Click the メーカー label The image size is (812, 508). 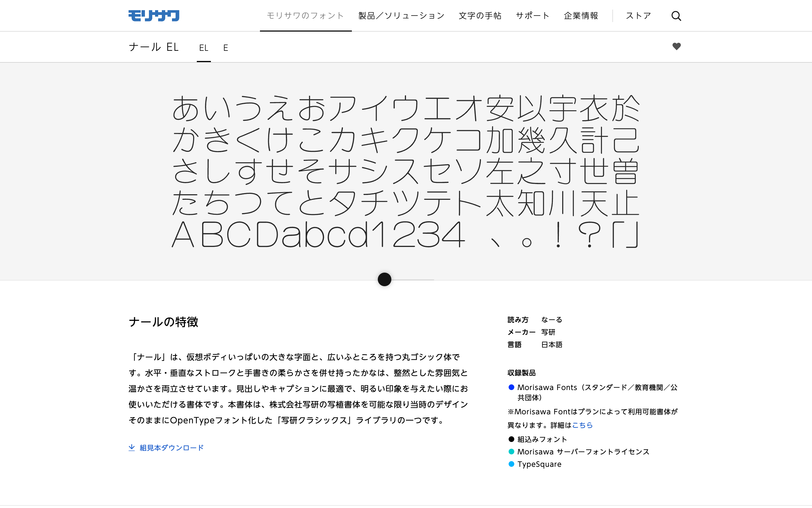pos(521,332)
